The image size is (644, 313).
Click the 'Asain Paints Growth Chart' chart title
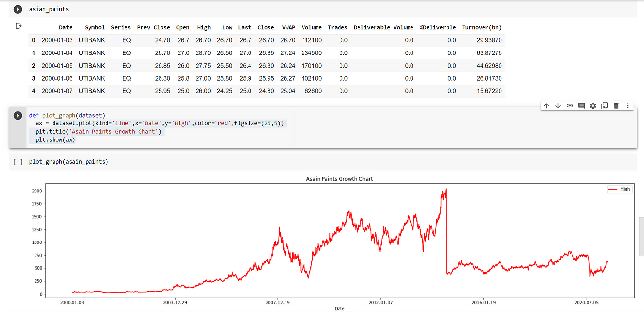[x=340, y=179]
